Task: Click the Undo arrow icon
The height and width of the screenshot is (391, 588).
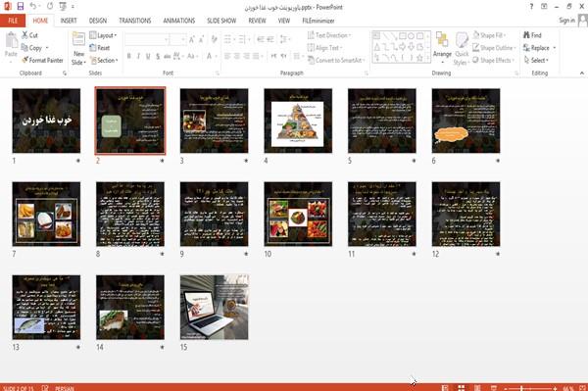Action: [x=33, y=6]
